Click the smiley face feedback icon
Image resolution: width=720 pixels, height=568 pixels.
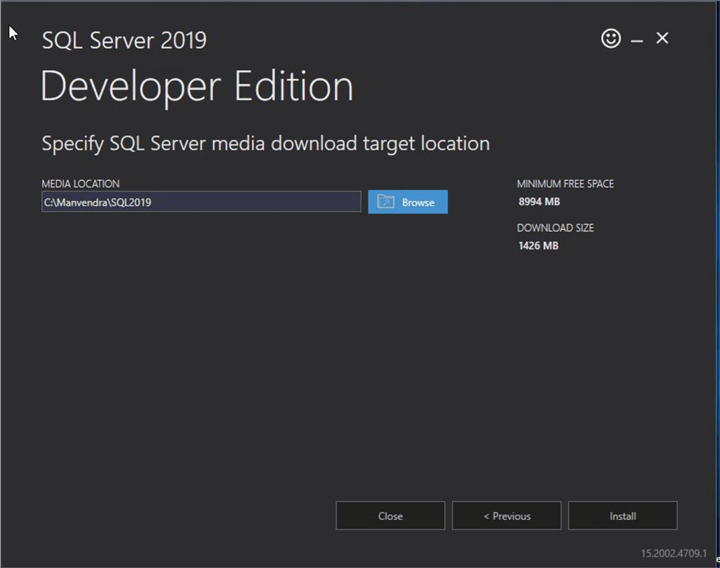[611, 39]
